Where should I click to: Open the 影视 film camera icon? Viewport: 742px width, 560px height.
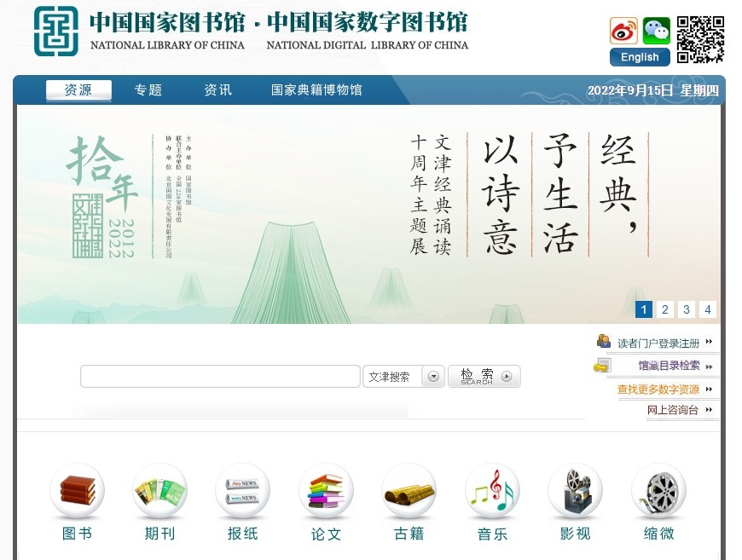pos(576,490)
